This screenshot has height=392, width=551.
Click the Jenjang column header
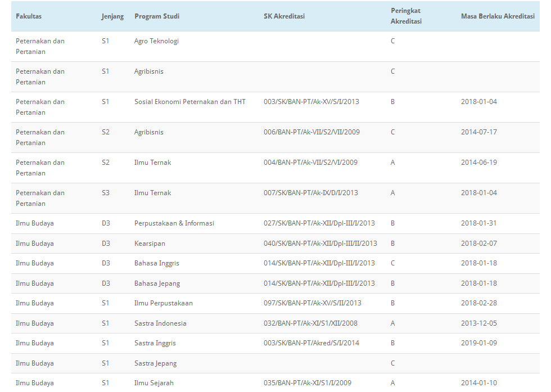pos(112,16)
